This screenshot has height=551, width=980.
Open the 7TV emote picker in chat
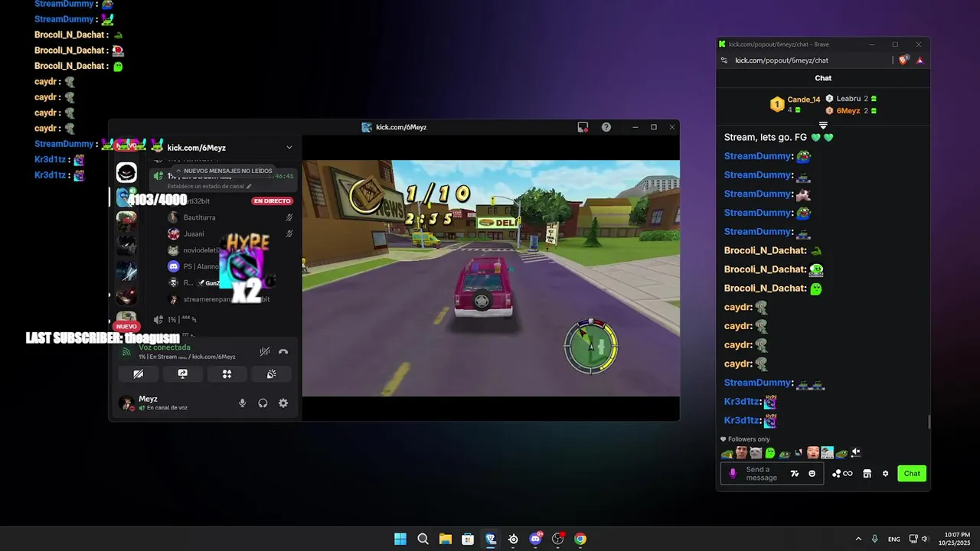pyautogui.click(x=795, y=474)
